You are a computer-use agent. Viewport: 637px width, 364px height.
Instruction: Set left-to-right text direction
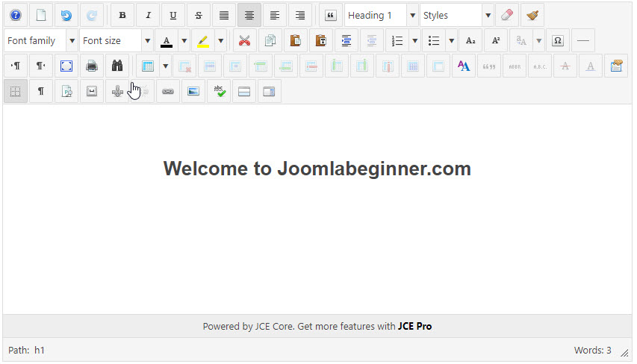(x=16, y=66)
